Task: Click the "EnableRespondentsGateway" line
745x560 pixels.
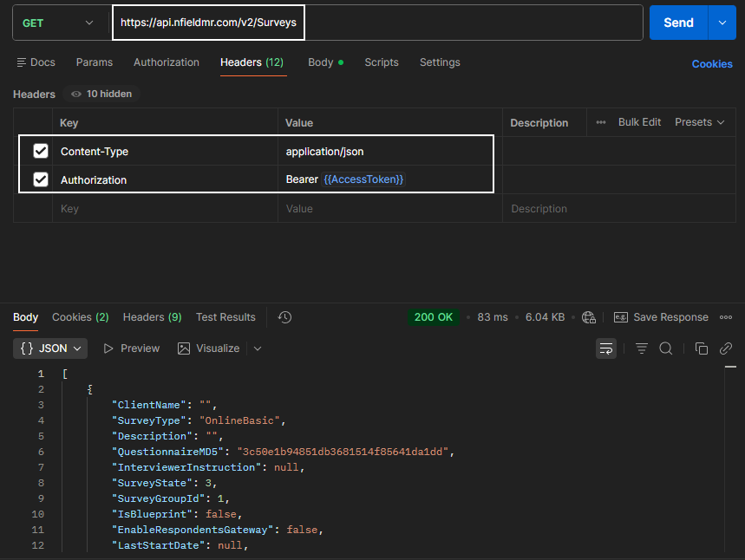Action: point(217,530)
